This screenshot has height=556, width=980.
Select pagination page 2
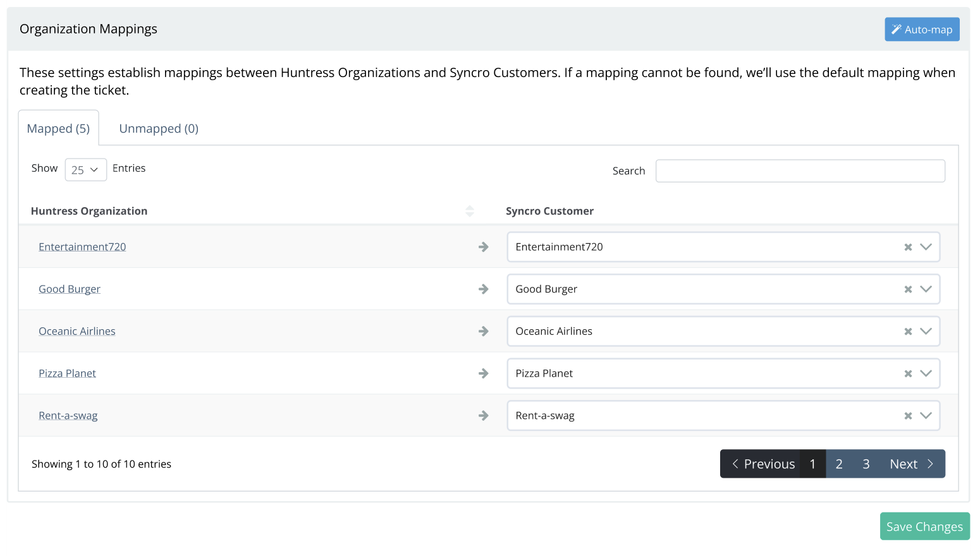(839, 464)
